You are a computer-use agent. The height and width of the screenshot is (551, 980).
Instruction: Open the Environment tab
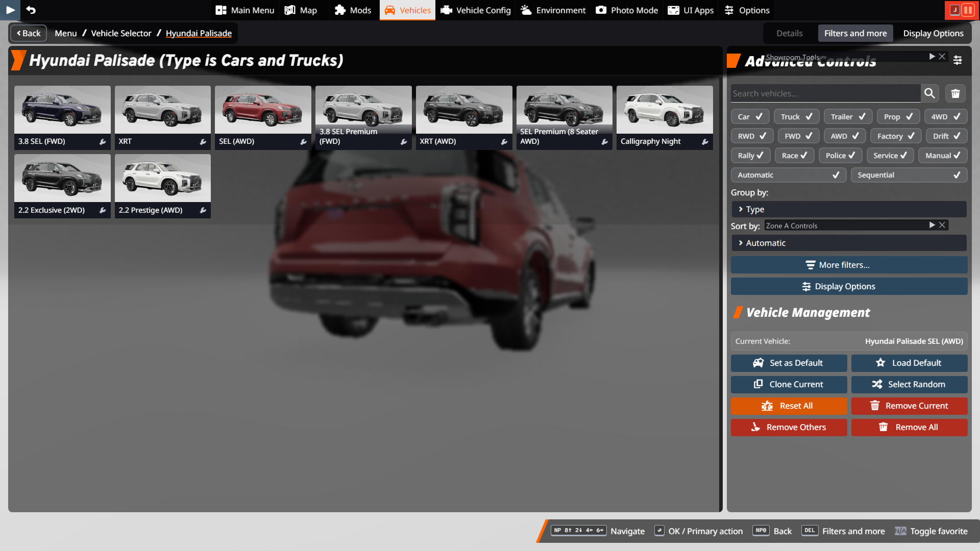pos(553,10)
